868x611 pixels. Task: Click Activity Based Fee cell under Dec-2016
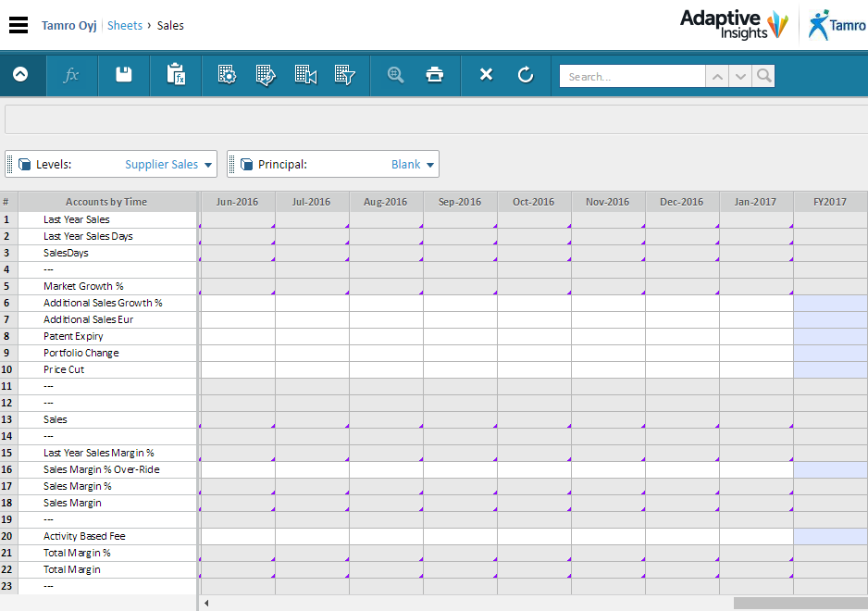682,536
